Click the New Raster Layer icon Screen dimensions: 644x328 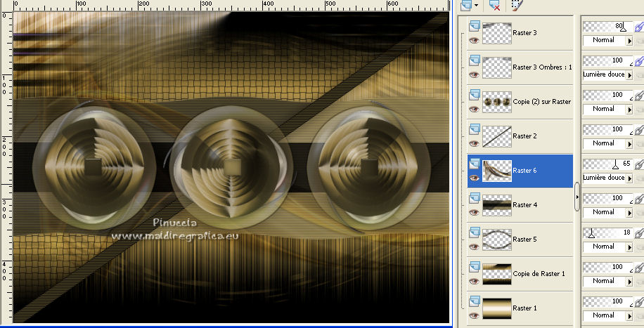point(466,5)
